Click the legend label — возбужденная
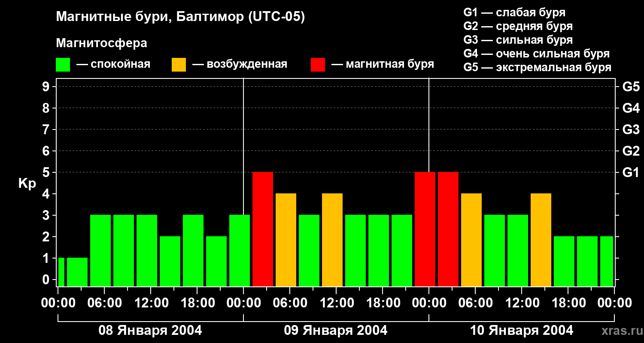This screenshot has height=343, width=644. pos(240,64)
